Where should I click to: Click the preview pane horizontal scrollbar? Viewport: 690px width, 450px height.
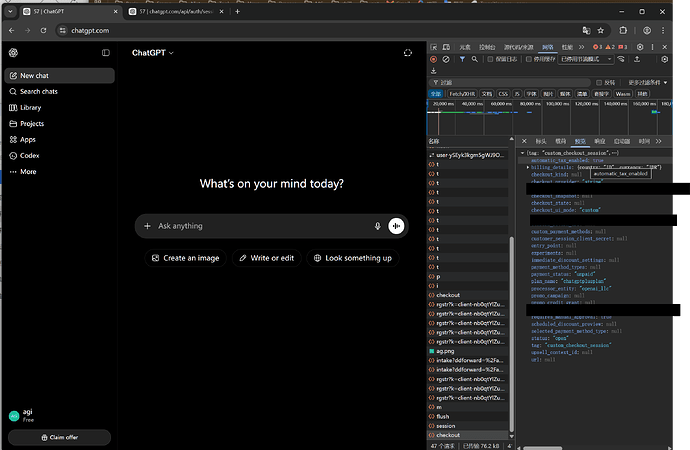tap(543, 448)
